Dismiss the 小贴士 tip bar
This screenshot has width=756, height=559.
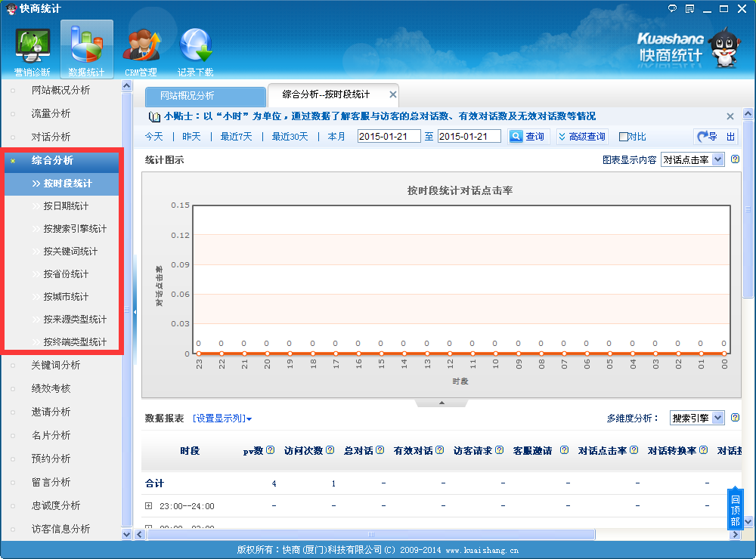click(730, 116)
